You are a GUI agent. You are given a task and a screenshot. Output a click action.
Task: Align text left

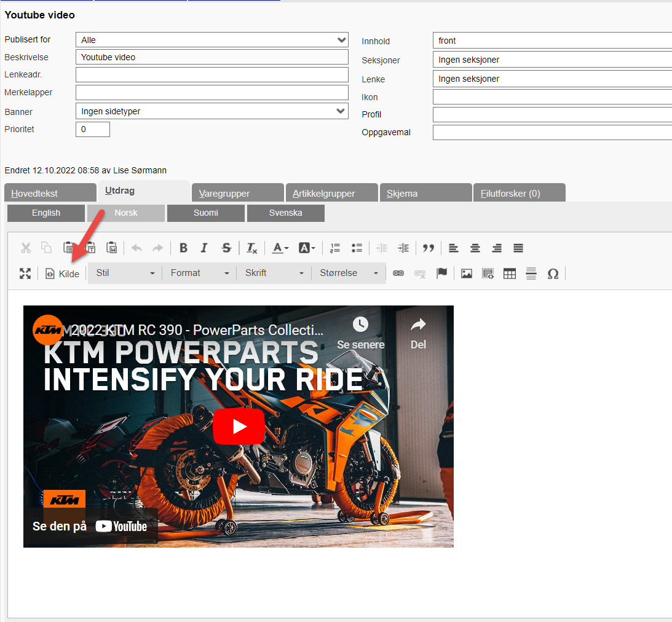453,248
